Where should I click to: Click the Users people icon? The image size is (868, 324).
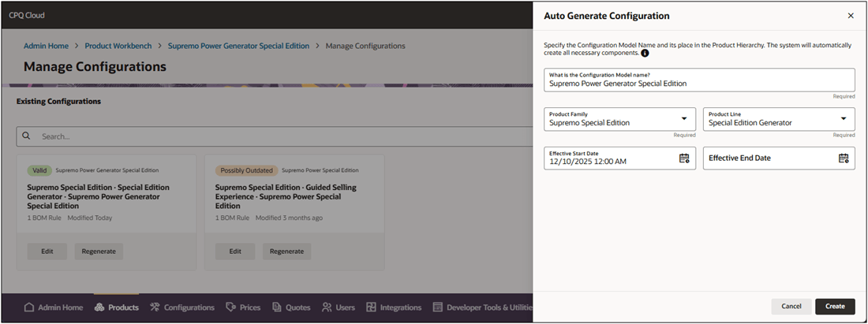[327, 307]
